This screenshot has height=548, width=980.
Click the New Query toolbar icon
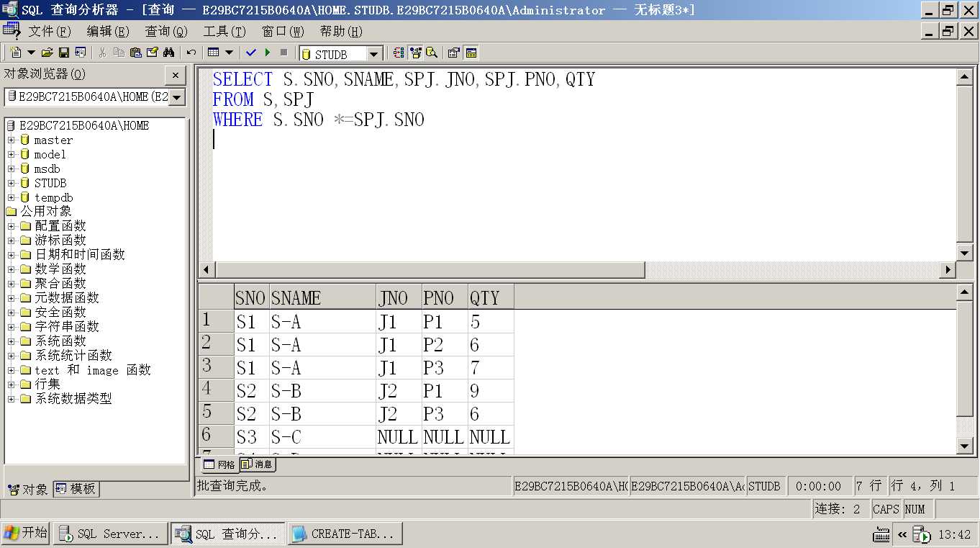tap(16, 53)
